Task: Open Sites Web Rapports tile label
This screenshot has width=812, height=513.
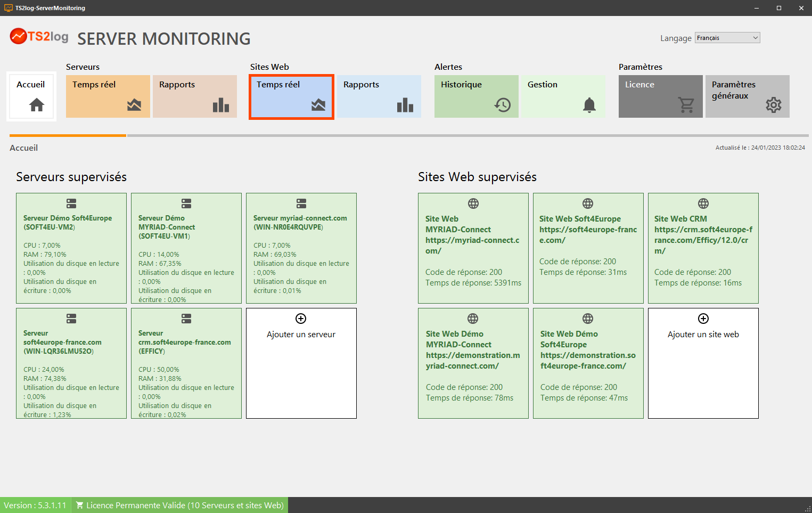Action: (x=361, y=84)
